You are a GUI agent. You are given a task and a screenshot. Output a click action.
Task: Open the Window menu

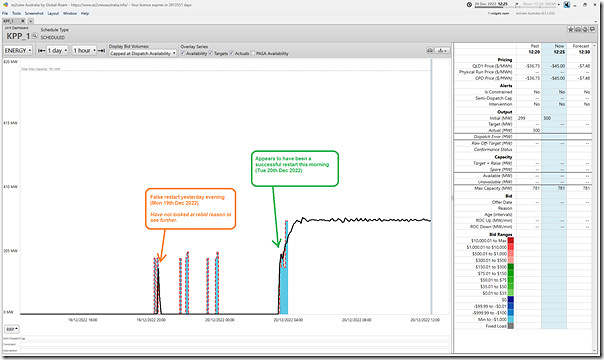(70, 13)
